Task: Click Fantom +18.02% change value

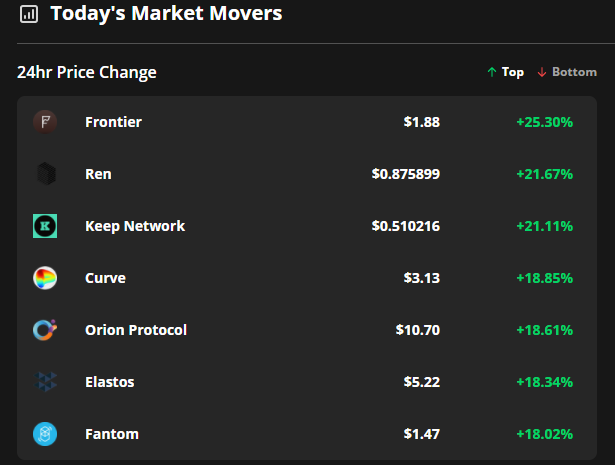Action: (x=544, y=434)
